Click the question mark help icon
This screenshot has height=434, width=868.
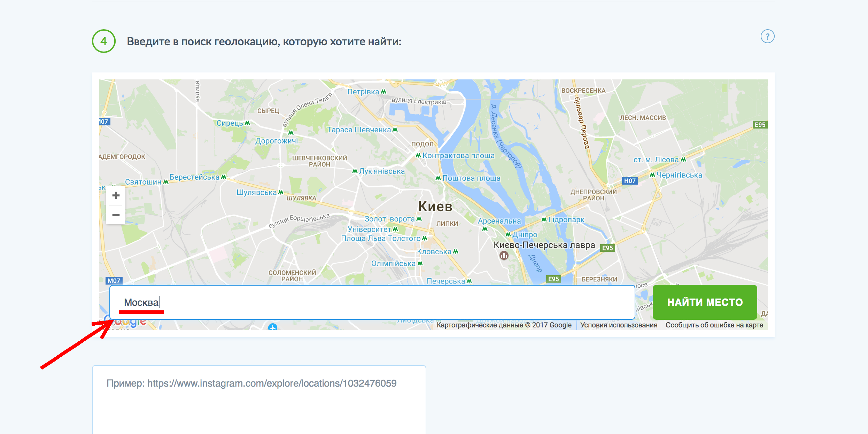point(767,37)
